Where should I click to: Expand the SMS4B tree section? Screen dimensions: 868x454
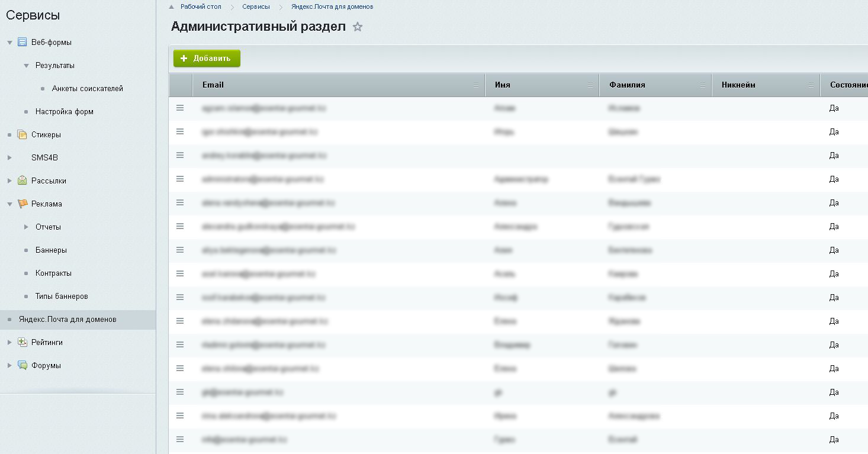pyautogui.click(x=9, y=158)
